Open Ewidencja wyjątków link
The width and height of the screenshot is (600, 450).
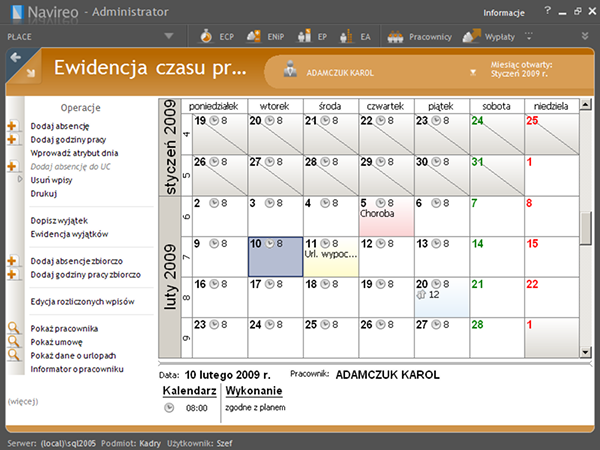point(69,234)
